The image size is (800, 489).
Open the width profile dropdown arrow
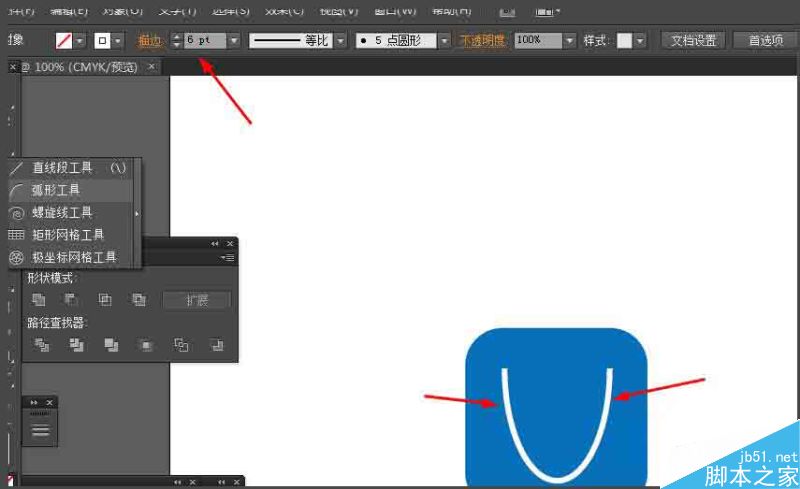tap(341, 40)
